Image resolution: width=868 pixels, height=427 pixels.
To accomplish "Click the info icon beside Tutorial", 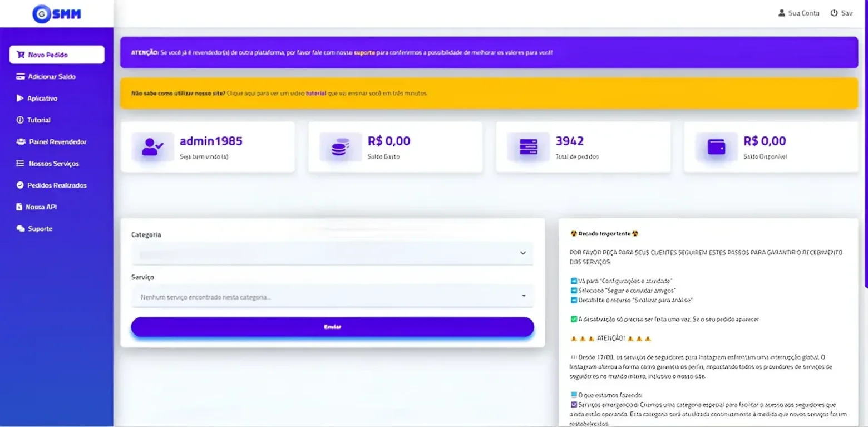I will tap(21, 120).
